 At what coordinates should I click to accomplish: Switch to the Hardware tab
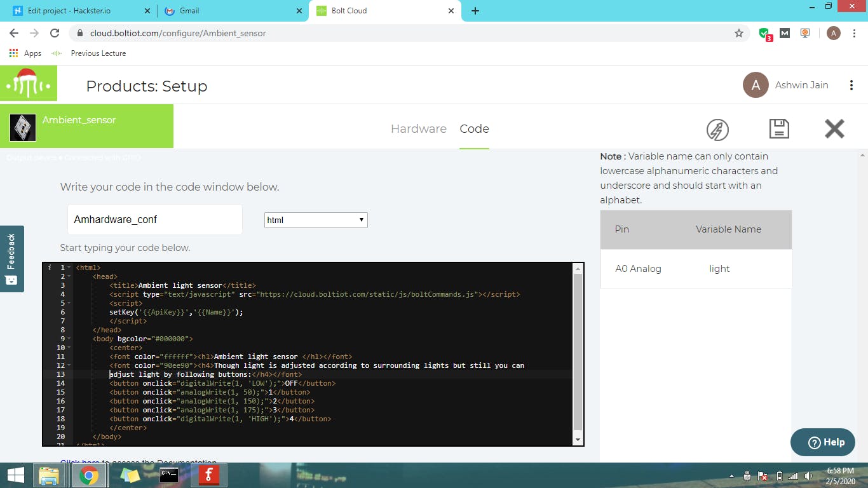coord(419,129)
